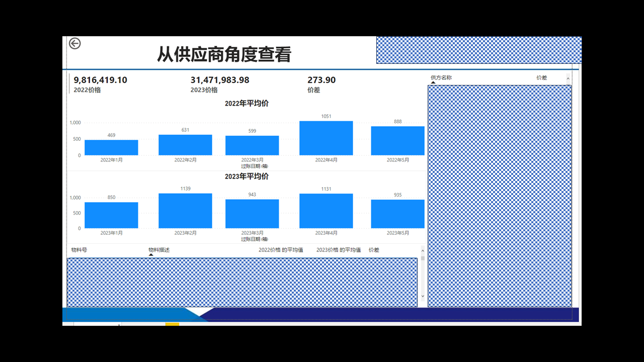This screenshot has width=644, height=362.
Task: Sort table by 供方名称 column header
Action: pos(441,78)
